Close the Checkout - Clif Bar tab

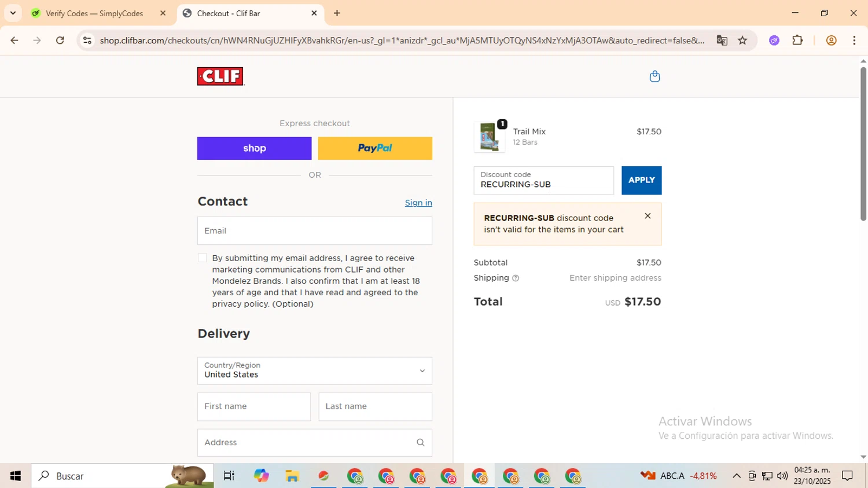[x=314, y=13]
